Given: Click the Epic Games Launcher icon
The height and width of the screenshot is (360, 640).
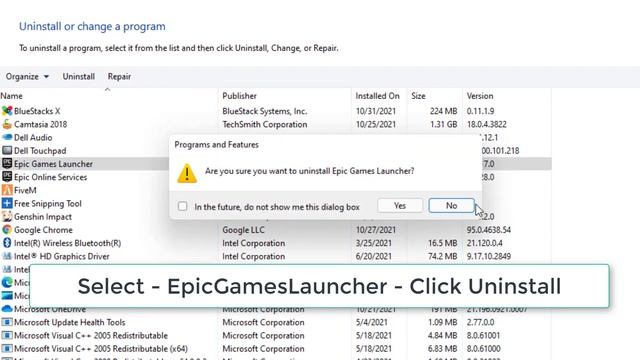Looking at the screenshot, I should pyautogui.click(x=7, y=164).
